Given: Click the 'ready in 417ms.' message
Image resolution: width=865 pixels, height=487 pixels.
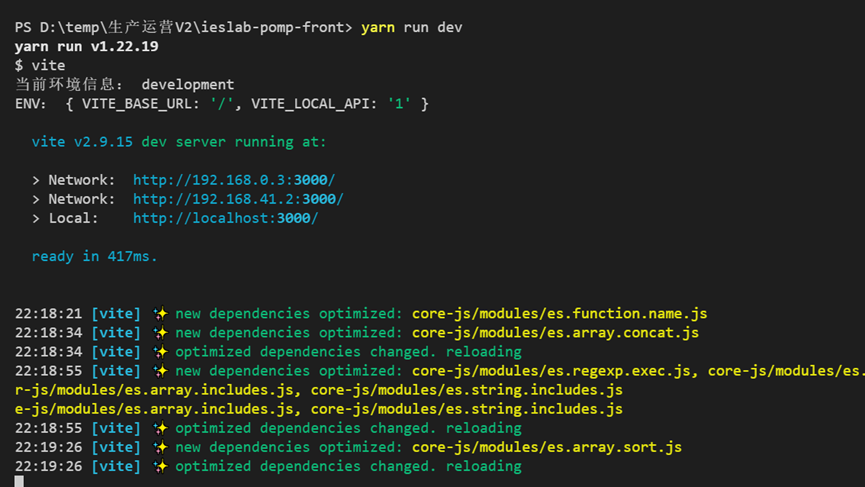Looking at the screenshot, I should (x=95, y=257).
